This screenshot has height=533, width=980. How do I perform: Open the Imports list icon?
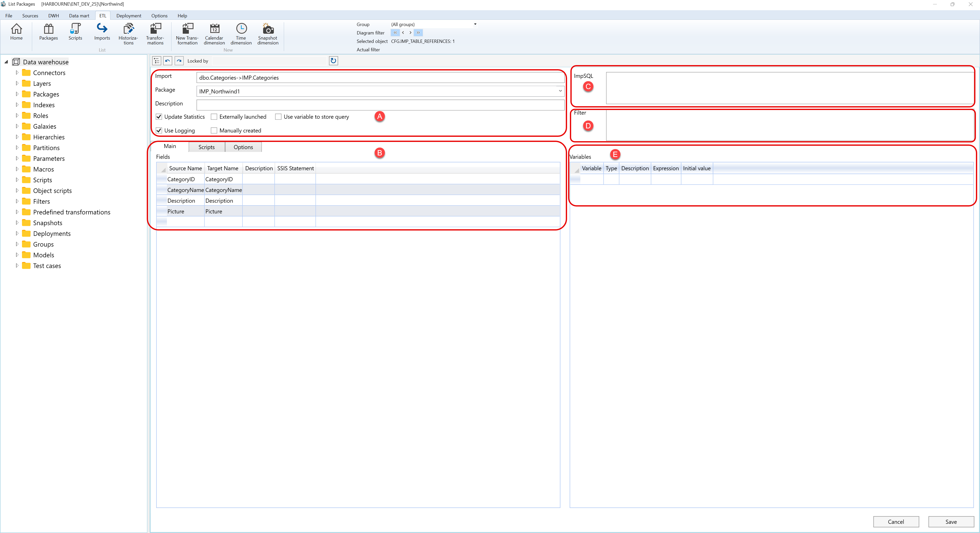tap(102, 32)
